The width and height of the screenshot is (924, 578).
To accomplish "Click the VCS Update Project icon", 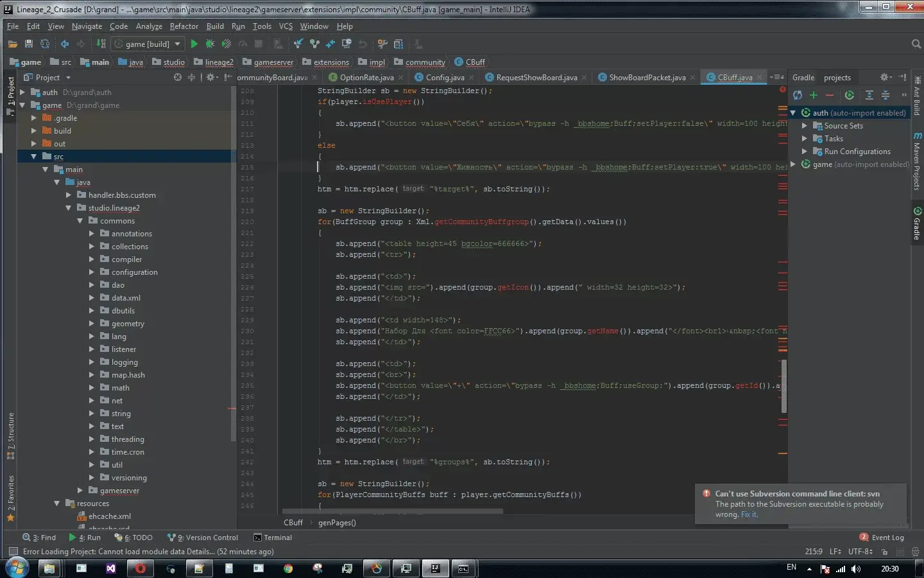I will (x=298, y=44).
